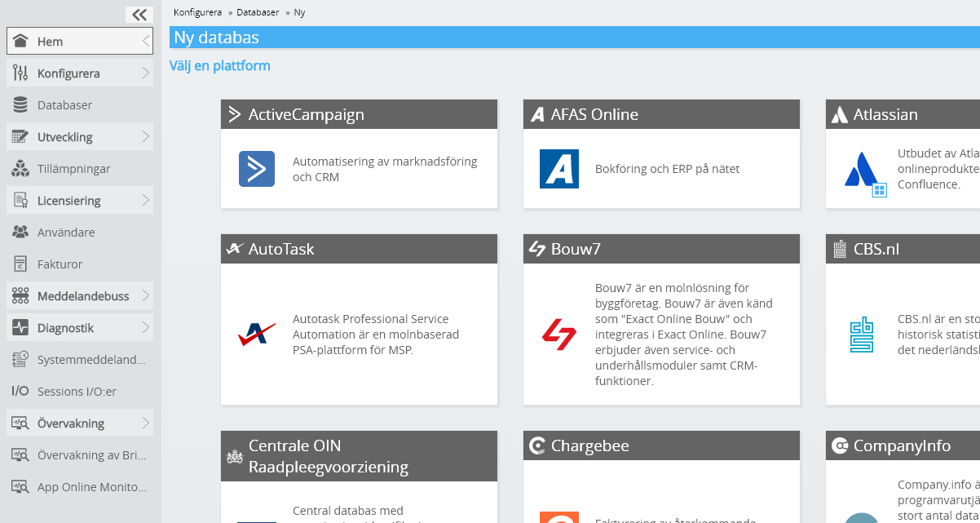Select Centrale OIN Raadpleegvoorziening header

pos(359,456)
